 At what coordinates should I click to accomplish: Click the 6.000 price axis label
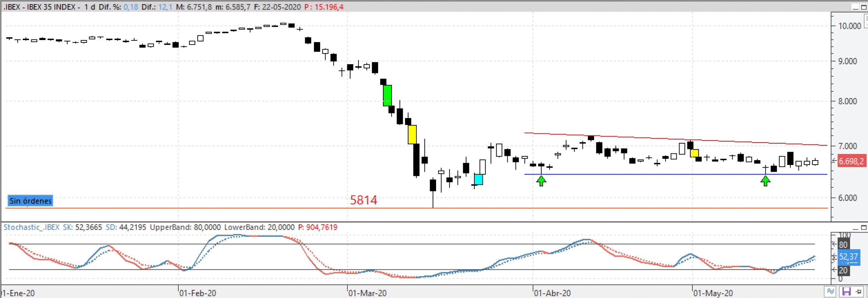pyautogui.click(x=848, y=198)
